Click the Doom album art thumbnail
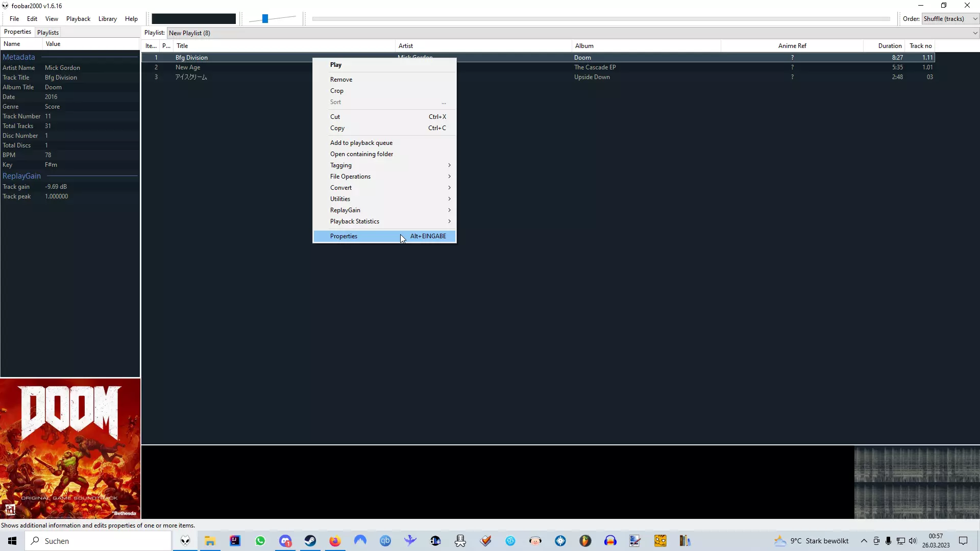This screenshot has height=551, width=980. coord(70,448)
